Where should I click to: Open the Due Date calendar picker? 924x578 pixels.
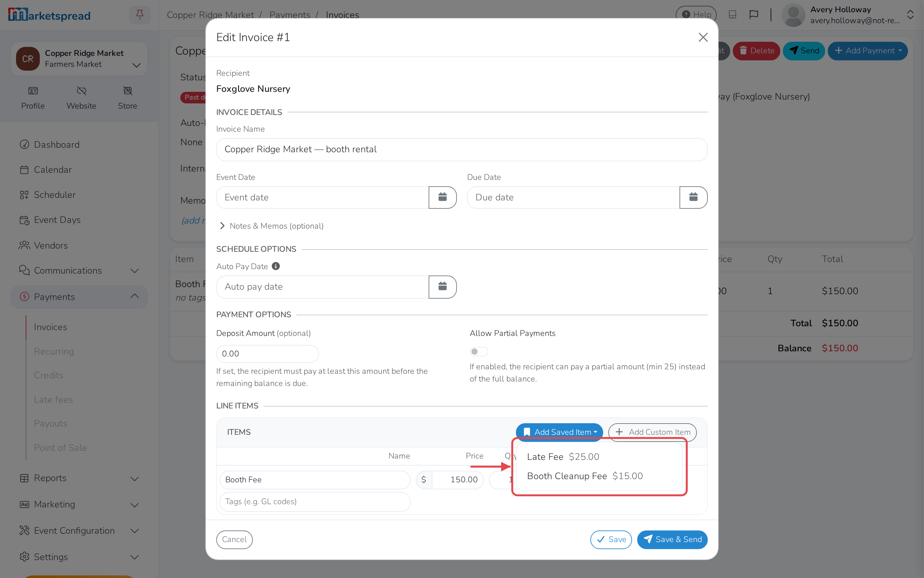click(693, 197)
